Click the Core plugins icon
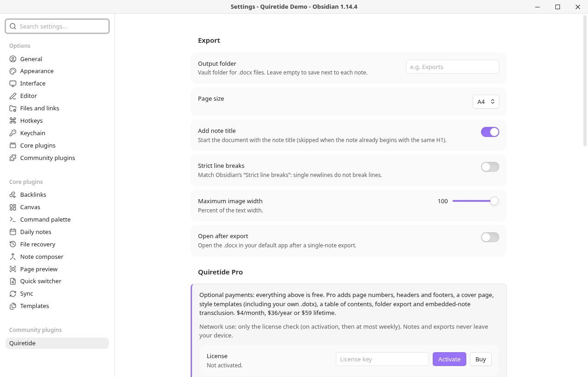This screenshot has width=588, height=377. tap(13, 146)
